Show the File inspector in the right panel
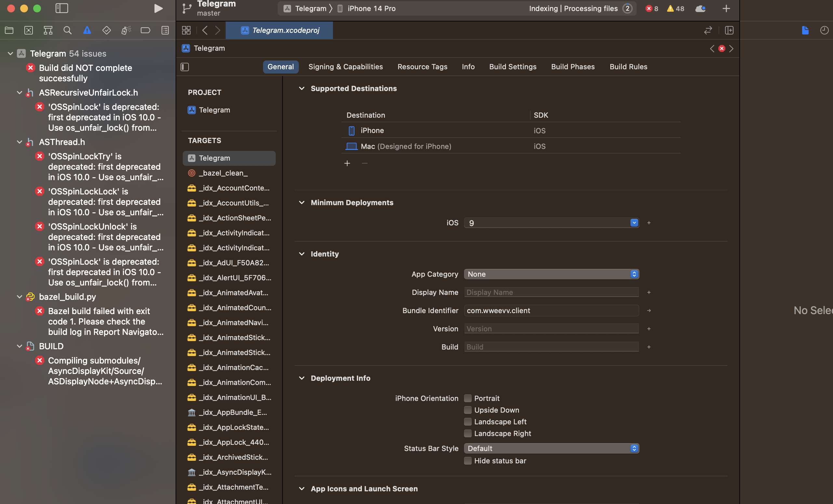Image resolution: width=833 pixels, height=504 pixels. [805, 30]
